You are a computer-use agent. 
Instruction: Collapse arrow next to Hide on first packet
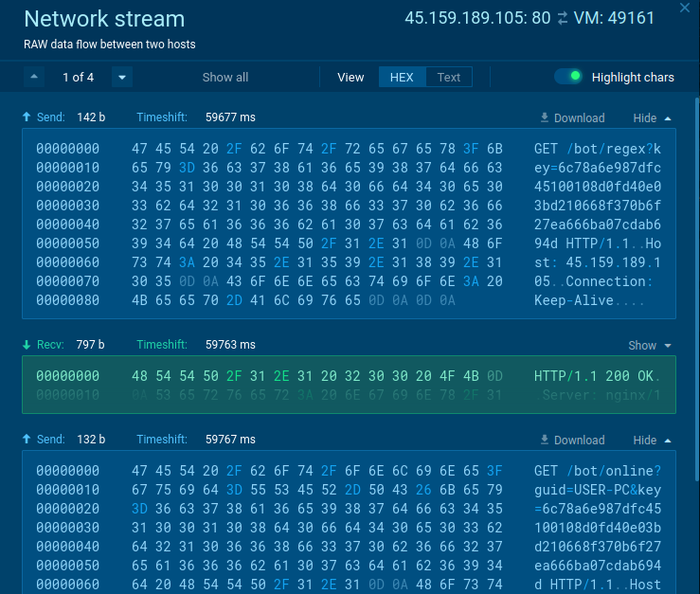(668, 118)
